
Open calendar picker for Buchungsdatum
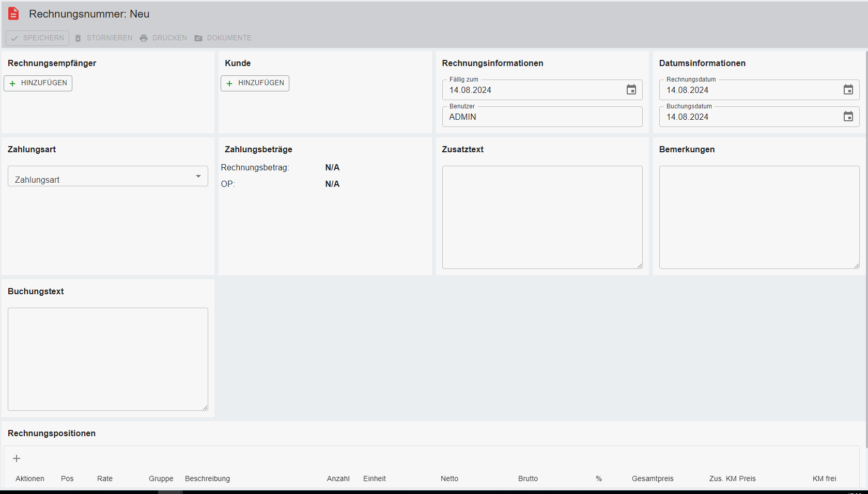[848, 117]
